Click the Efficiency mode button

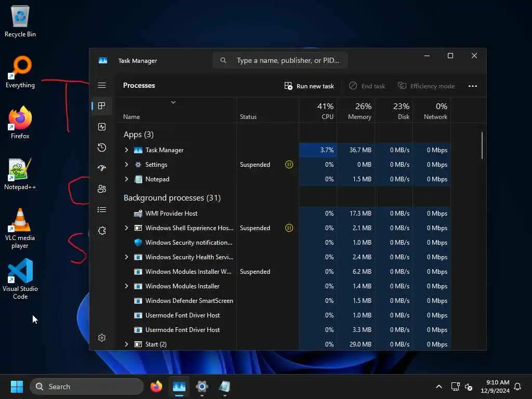(x=426, y=86)
